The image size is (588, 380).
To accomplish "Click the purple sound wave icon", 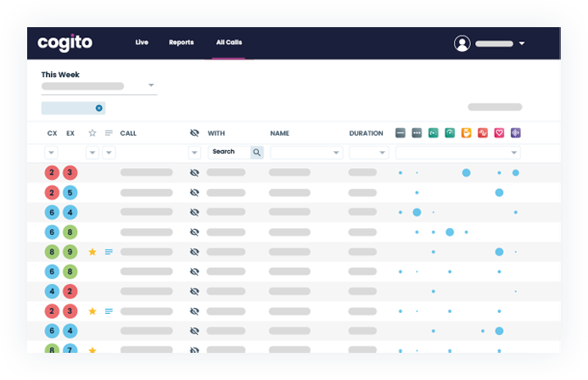I will coord(516,133).
